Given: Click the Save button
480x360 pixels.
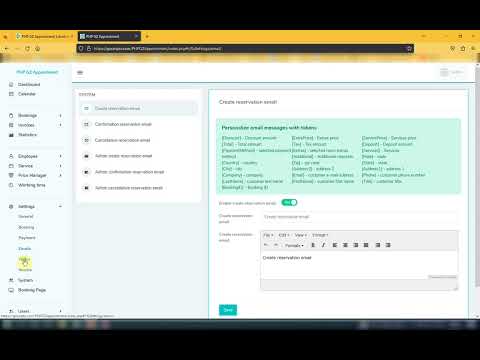Looking at the screenshot, I should (x=228, y=310).
